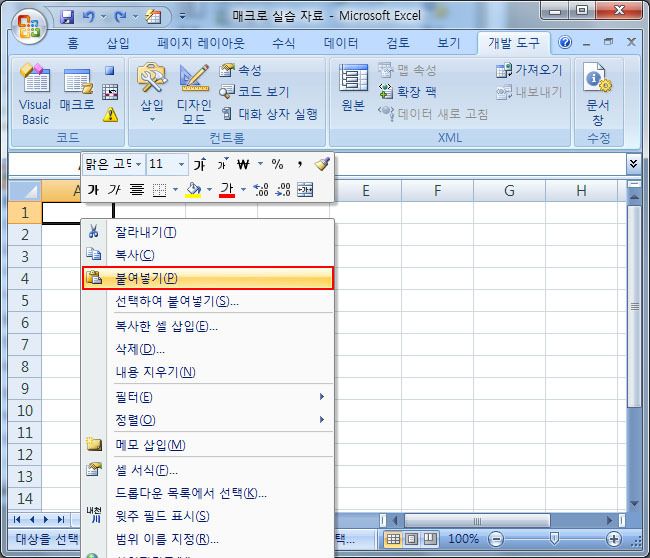Viewport: 650px width, 558px height.
Task: Expand the formula bar
Action: 633,163
